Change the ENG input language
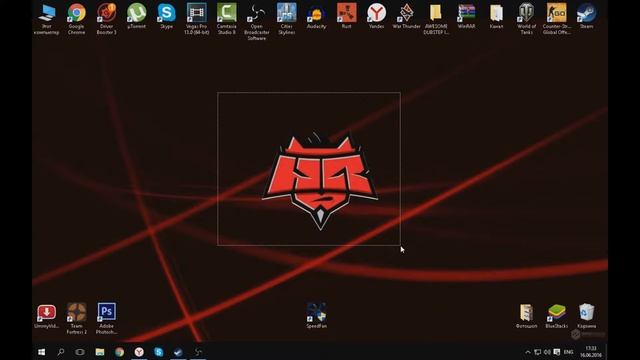Screen dimensions: 640x360 click(x=569, y=352)
